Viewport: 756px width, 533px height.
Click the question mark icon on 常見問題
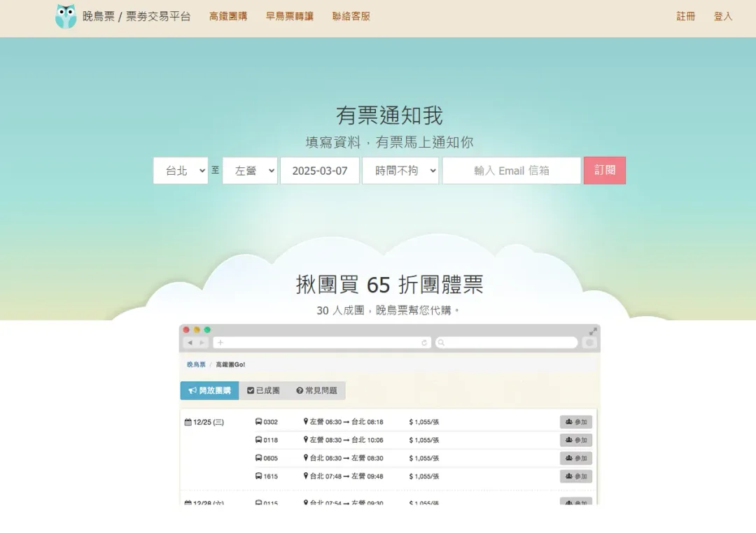(300, 390)
